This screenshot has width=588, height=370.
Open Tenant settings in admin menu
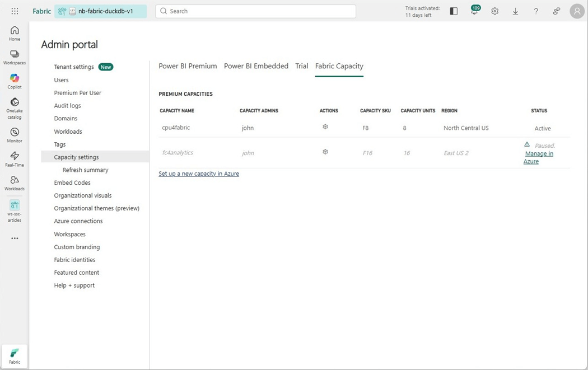click(x=74, y=67)
